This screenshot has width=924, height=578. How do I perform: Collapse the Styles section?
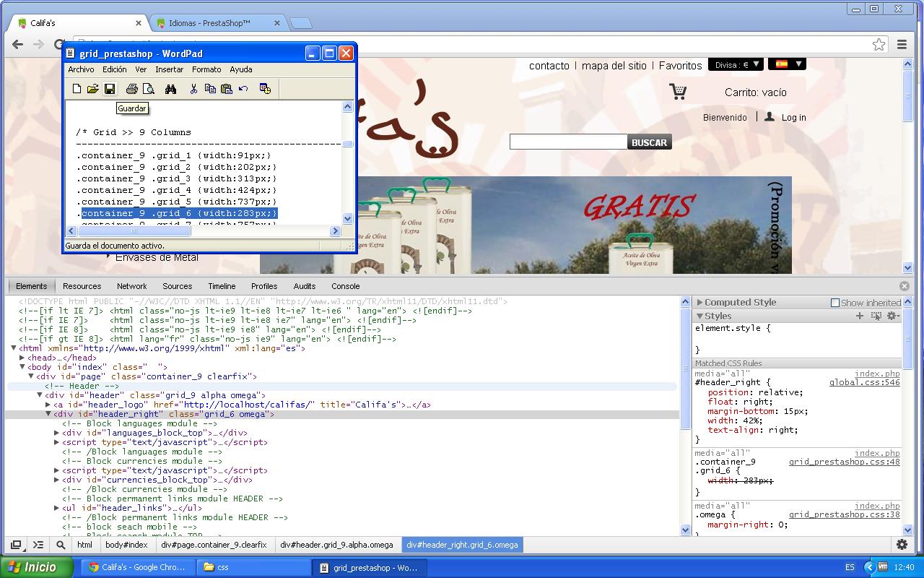[x=699, y=316]
